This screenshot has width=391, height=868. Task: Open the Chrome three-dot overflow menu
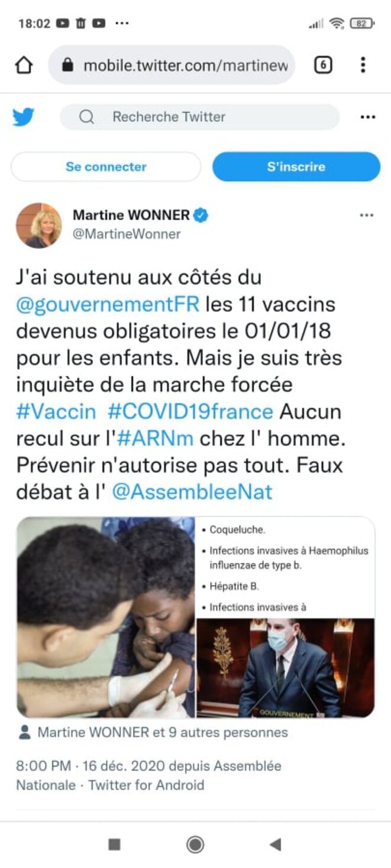(x=363, y=65)
